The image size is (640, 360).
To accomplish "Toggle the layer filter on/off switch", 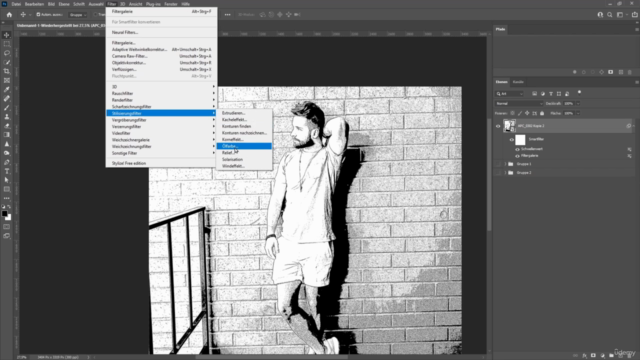I will (x=579, y=93).
